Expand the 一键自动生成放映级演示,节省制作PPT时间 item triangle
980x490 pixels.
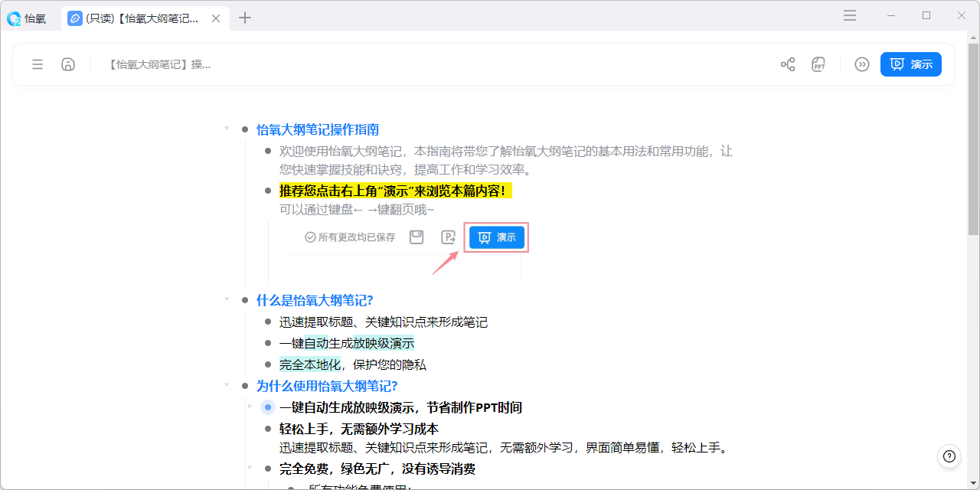(250, 406)
